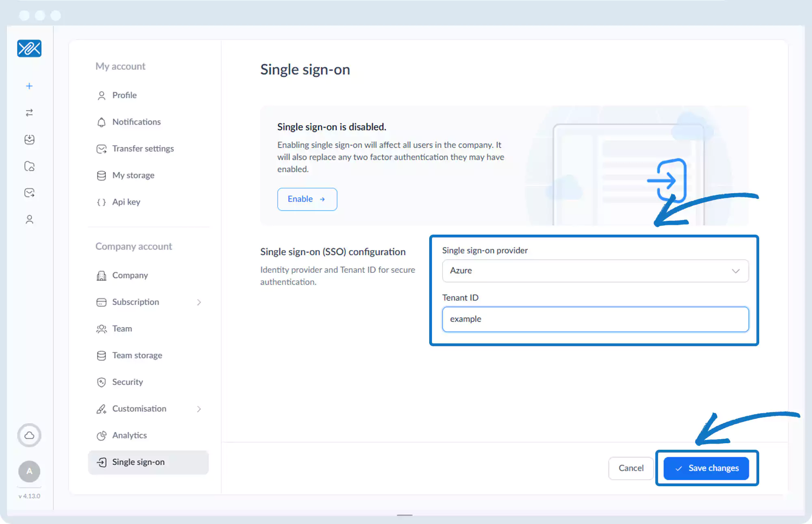Open the transfers arrows icon in sidebar

pyautogui.click(x=29, y=113)
